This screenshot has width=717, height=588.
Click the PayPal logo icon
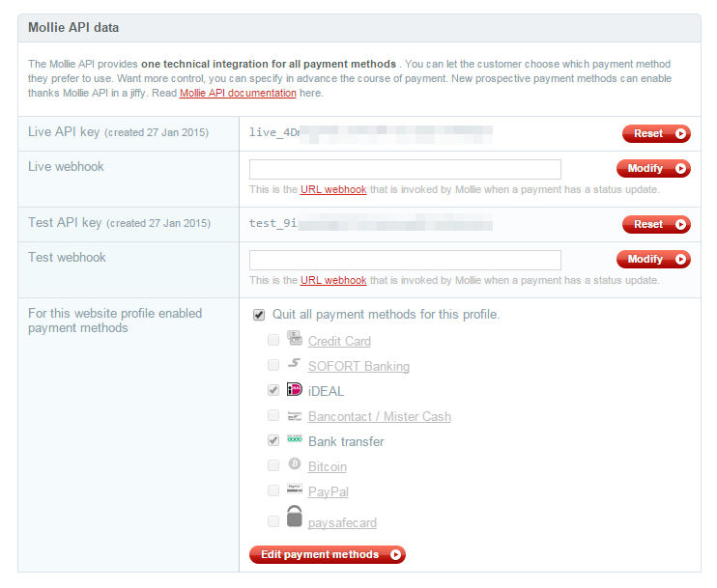click(295, 489)
